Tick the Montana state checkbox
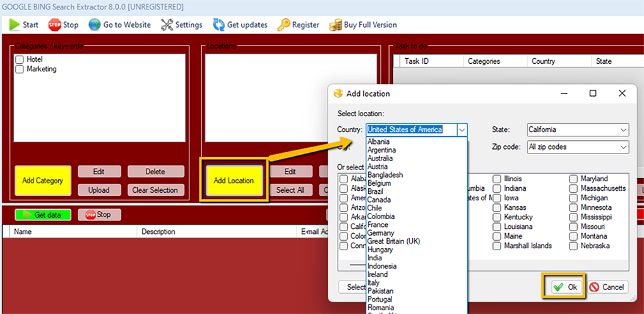 pyautogui.click(x=573, y=236)
